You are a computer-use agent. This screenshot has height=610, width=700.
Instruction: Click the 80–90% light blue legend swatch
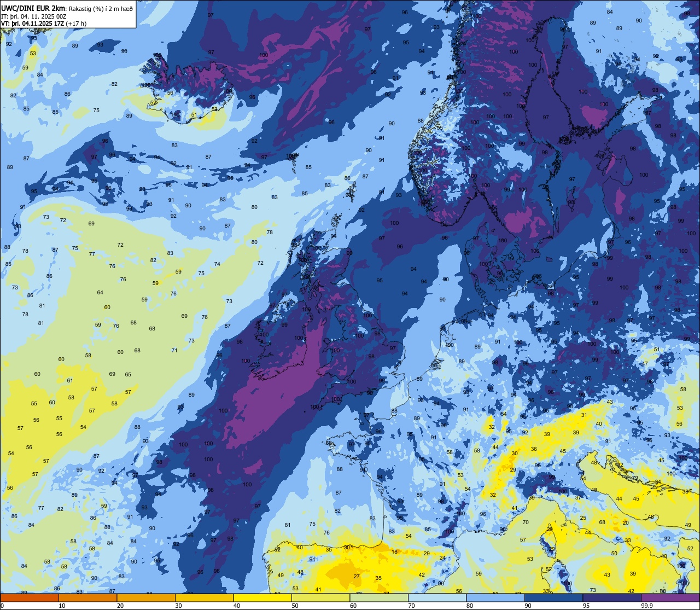pyautogui.click(x=495, y=597)
